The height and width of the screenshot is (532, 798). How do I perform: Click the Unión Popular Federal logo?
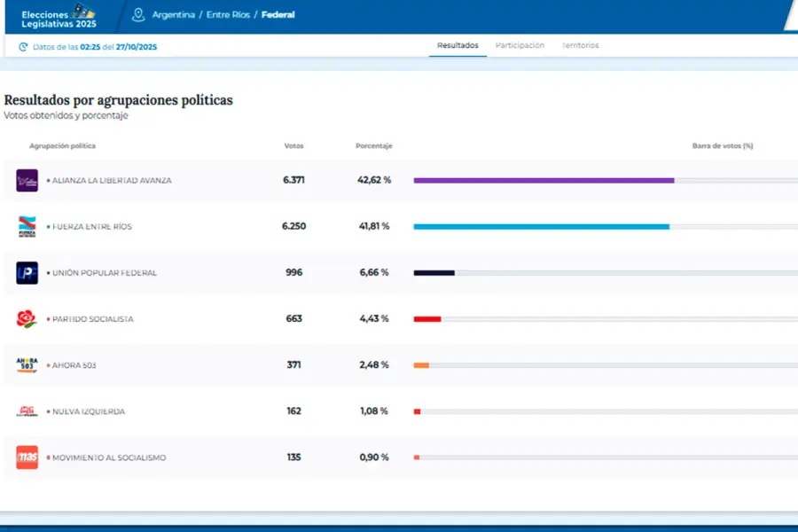27,273
